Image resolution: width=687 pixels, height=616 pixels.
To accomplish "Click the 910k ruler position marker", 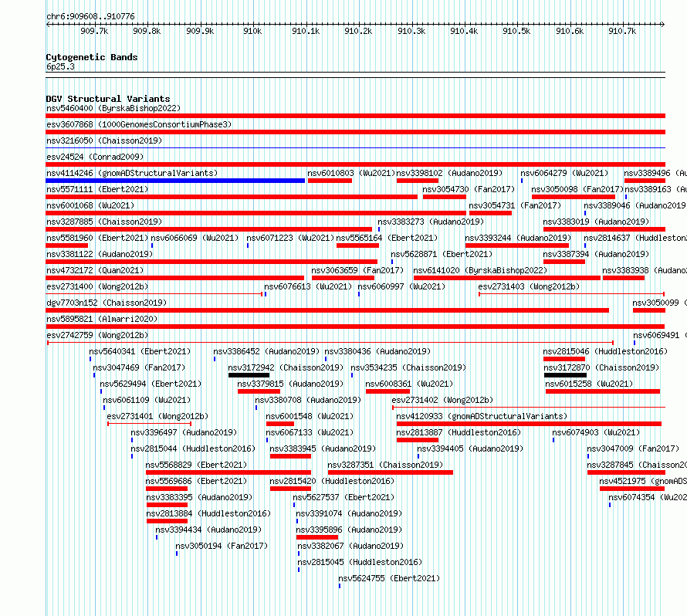I will point(252,31).
